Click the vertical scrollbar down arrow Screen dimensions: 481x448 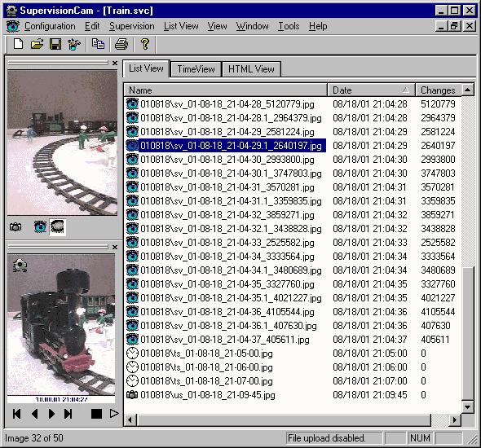(x=467, y=407)
